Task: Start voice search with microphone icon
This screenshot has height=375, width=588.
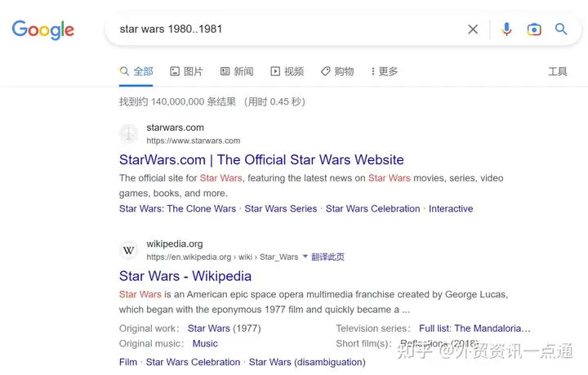Action: tap(506, 29)
